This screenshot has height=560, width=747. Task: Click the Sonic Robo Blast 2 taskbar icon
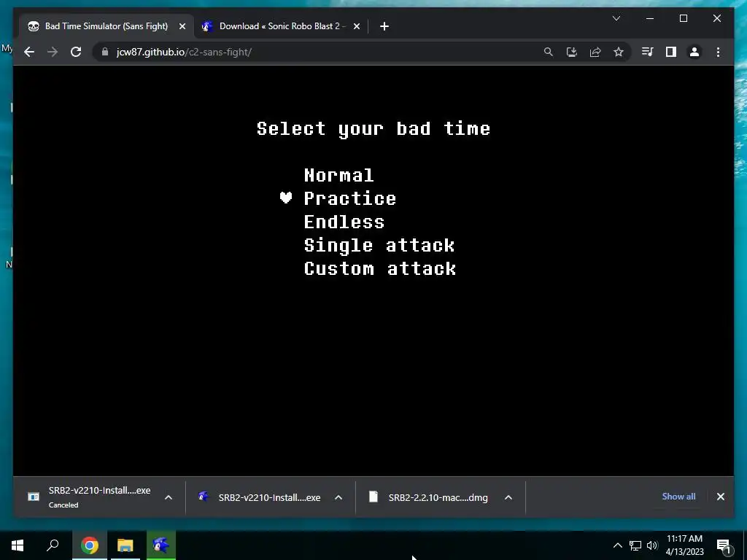[x=161, y=545]
